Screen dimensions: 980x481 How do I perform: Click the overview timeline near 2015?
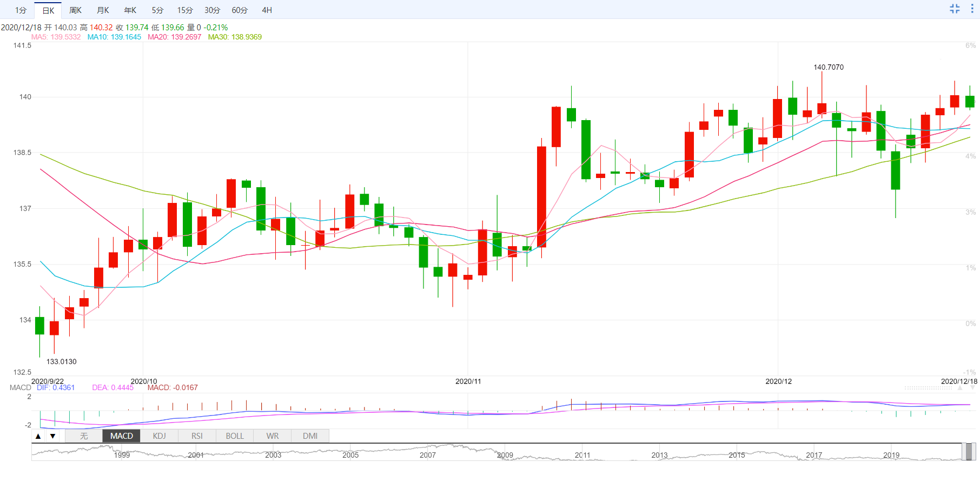point(737,455)
